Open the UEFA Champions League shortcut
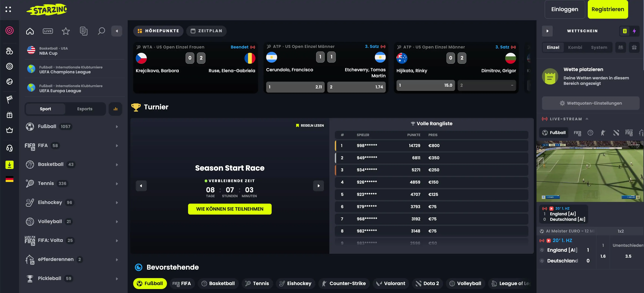The image size is (644, 293). (75, 69)
